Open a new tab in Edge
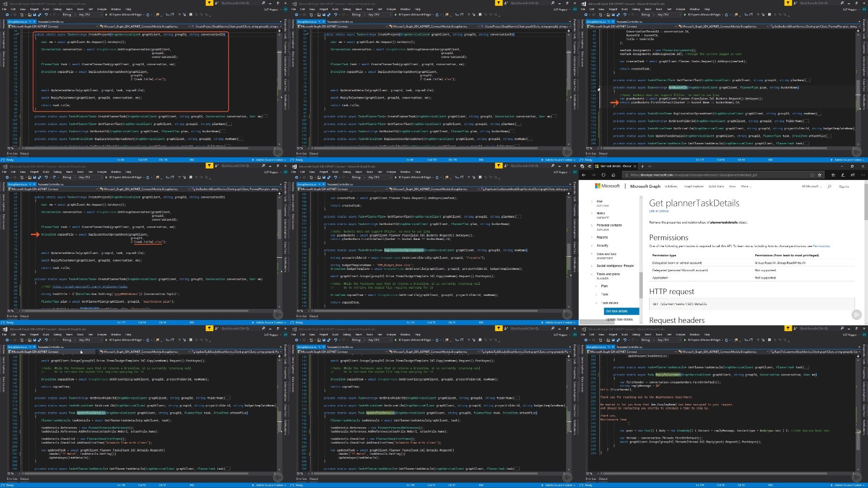 (642, 166)
